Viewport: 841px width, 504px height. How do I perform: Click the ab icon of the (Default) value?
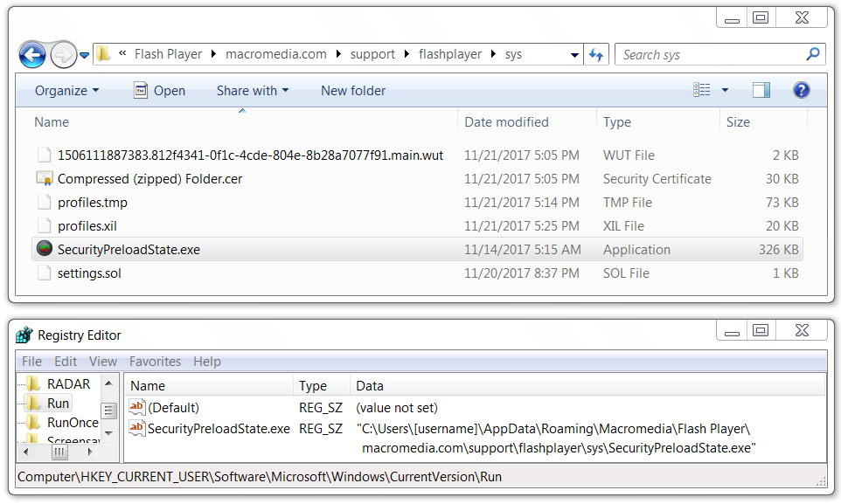tap(136, 407)
